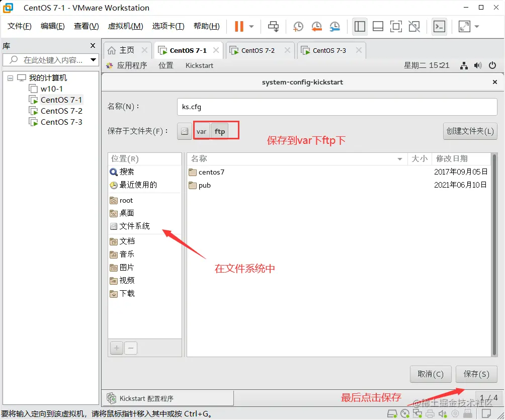Select the ftp path button

point(220,131)
